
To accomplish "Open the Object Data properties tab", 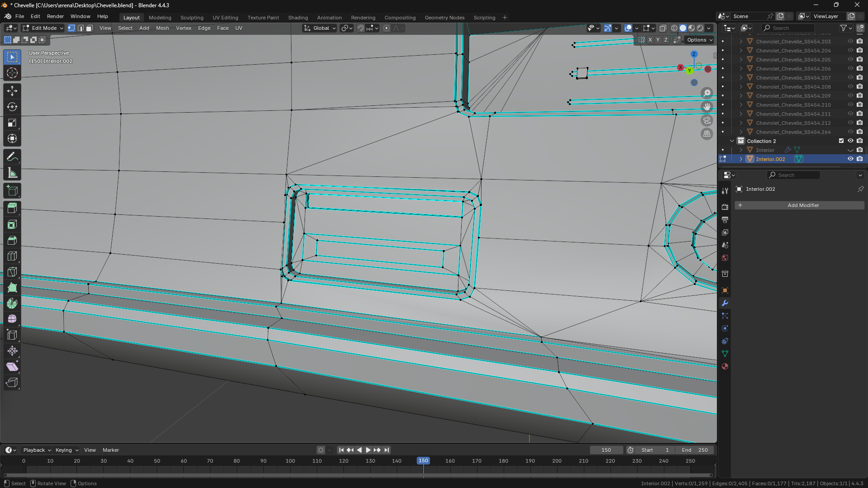I will click(x=725, y=354).
